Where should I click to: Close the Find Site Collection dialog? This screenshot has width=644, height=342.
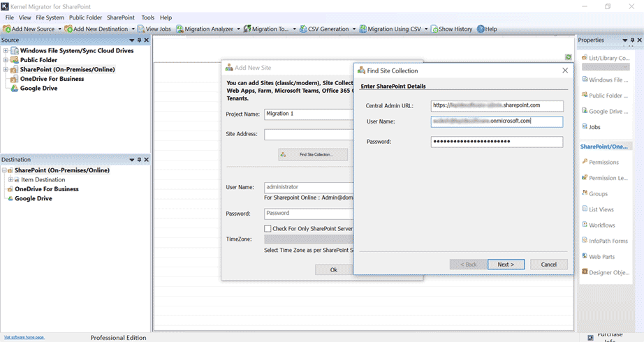[565, 70]
